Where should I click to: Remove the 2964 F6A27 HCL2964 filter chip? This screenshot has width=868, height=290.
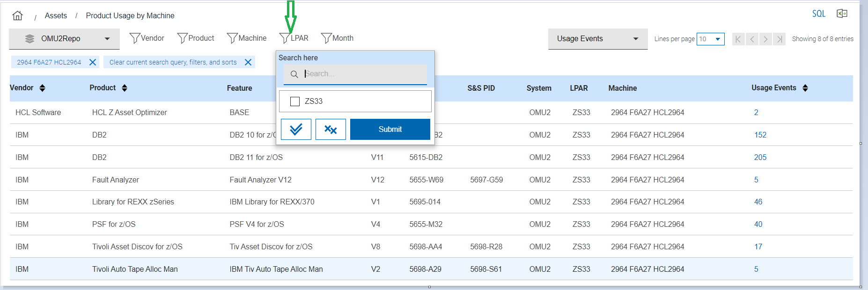pyautogui.click(x=93, y=62)
